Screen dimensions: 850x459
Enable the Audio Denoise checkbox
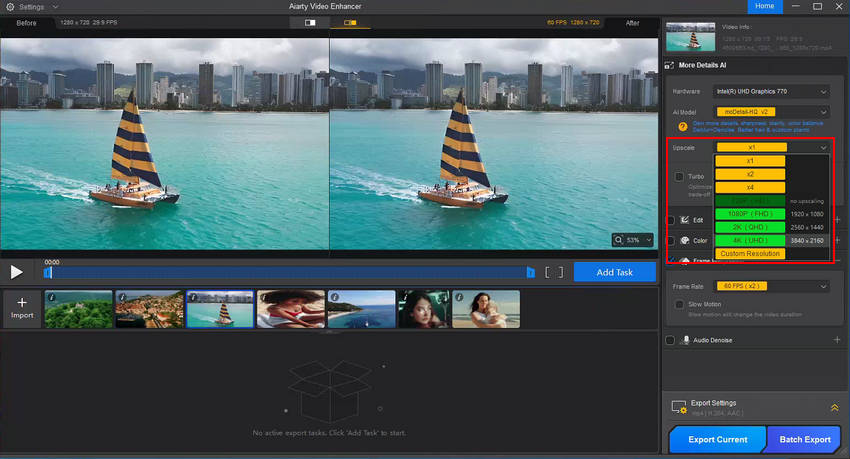tap(670, 340)
